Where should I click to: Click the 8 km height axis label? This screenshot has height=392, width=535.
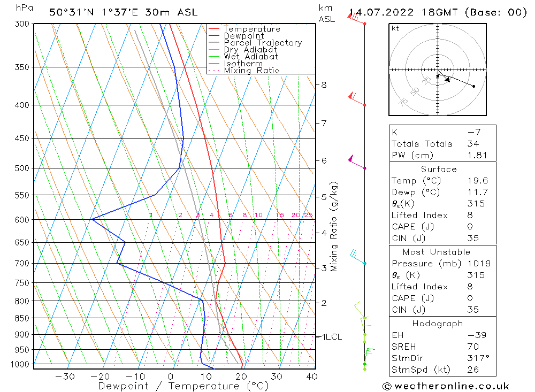(x=324, y=84)
